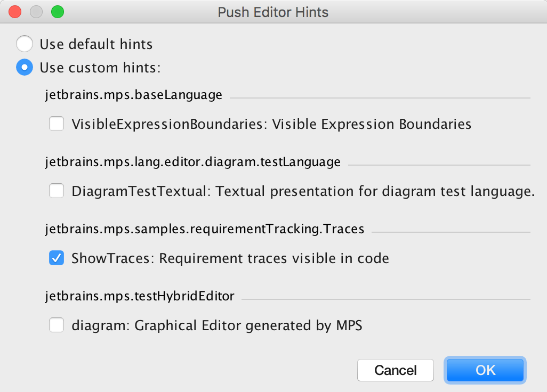
Task: Click "Graphical Editor generated by MPS" text
Action: [248, 325]
